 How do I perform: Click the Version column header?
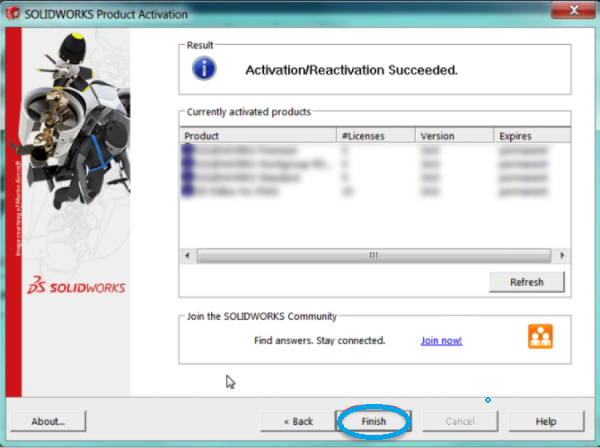coord(454,136)
